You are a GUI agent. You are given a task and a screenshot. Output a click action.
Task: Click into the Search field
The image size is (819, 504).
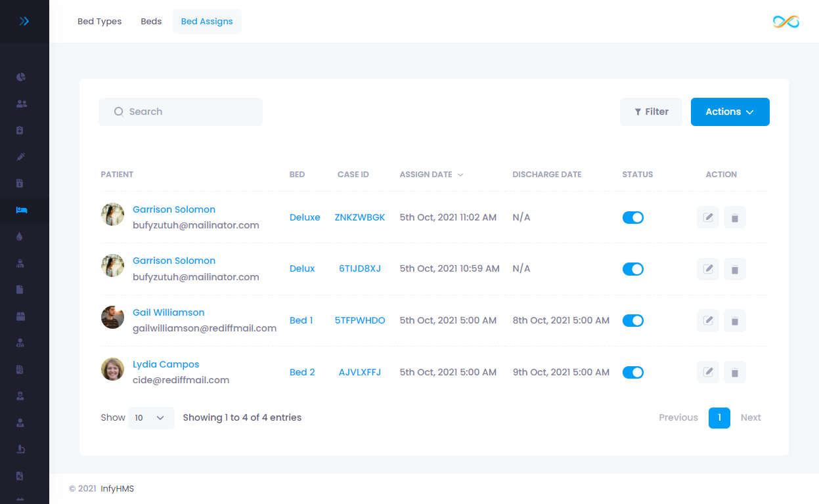pyautogui.click(x=187, y=112)
